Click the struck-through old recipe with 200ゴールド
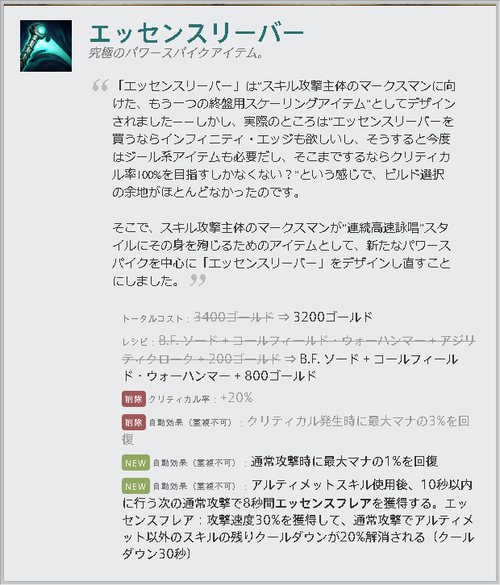The image size is (500, 585). coord(299,350)
